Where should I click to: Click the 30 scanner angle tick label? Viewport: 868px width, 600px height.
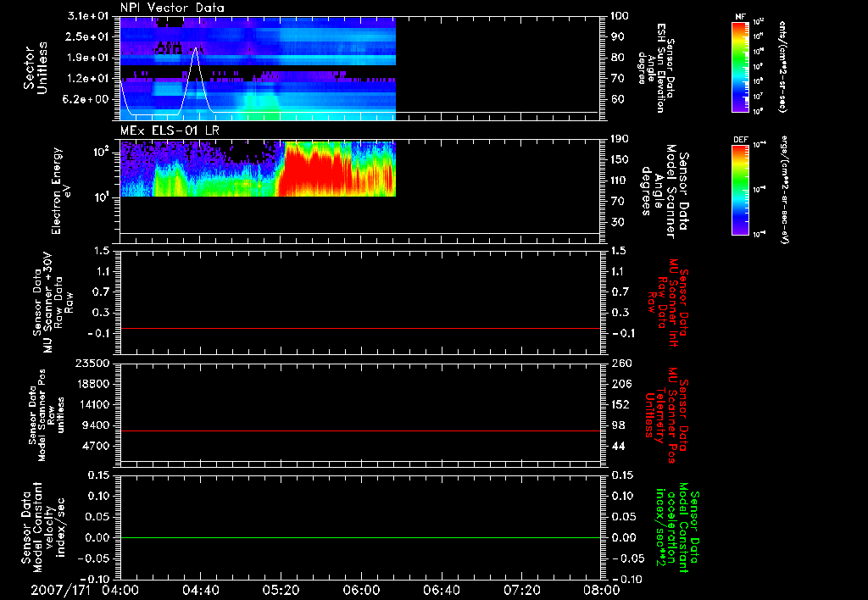point(618,222)
